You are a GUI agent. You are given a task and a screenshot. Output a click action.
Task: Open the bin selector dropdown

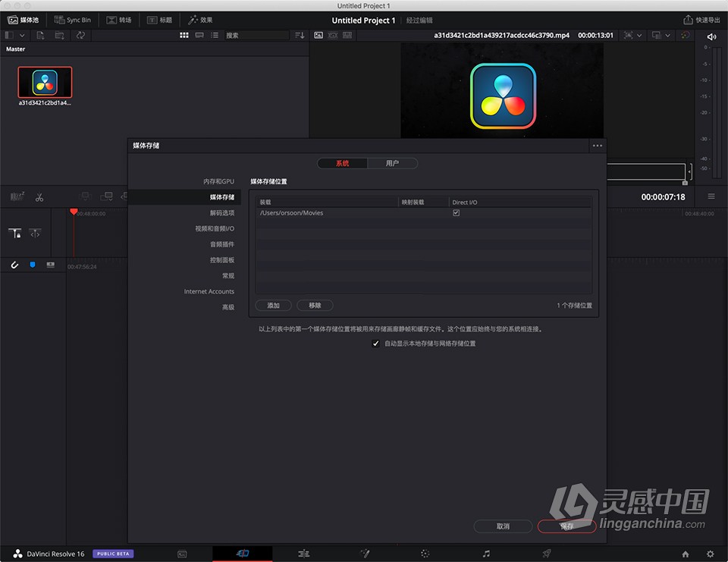[x=21, y=35]
